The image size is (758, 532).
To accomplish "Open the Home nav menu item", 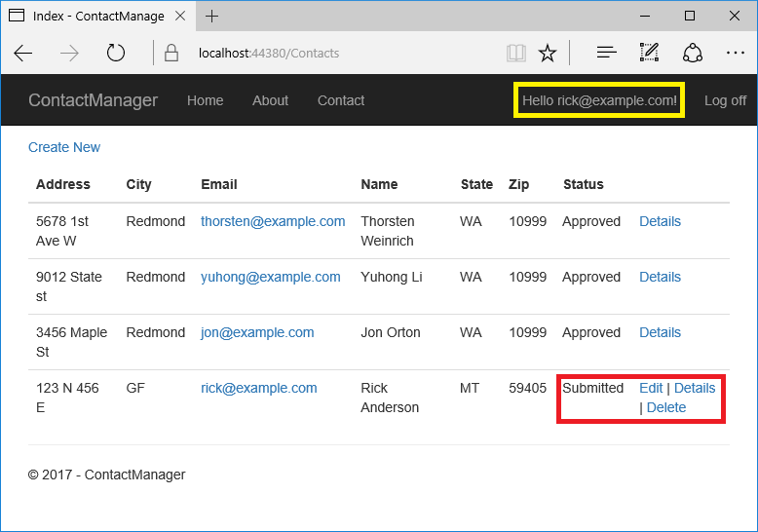I will [205, 100].
